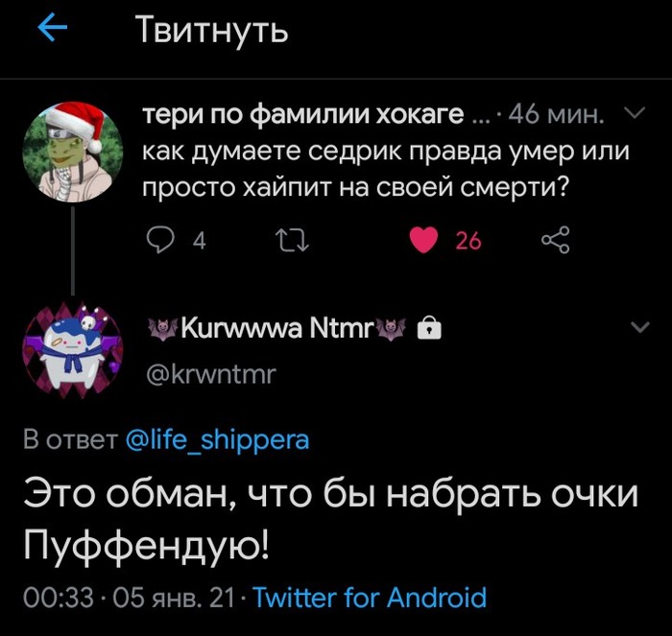Tap the 46 мин. timestamp
Viewport: 672px width, 636px height.
(x=556, y=114)
